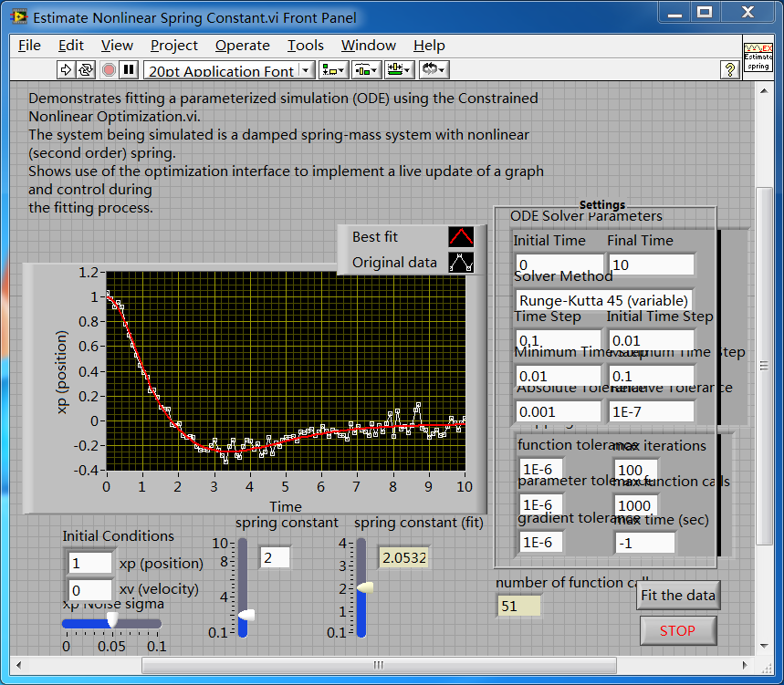The width and height of the screenshot is (784, 685).
Task: Click the Fit the data button
Action: (x=677, y=596)
